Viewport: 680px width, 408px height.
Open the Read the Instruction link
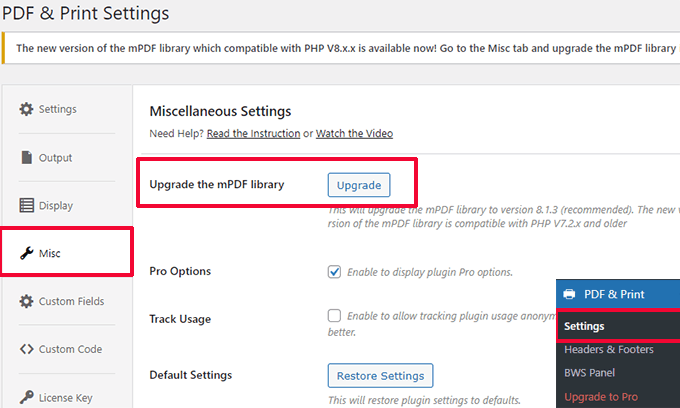(253, 133)
